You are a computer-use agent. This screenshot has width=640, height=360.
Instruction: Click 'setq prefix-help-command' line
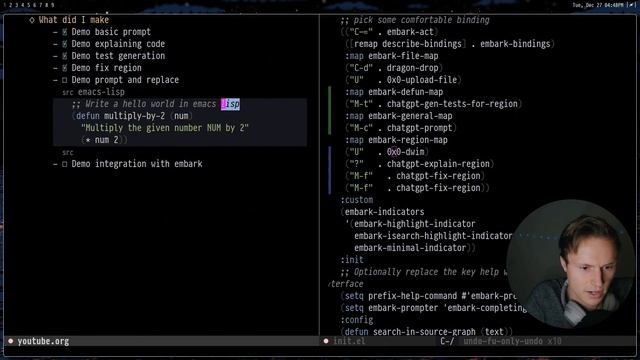pyautogui.click(x=429, y=296)
